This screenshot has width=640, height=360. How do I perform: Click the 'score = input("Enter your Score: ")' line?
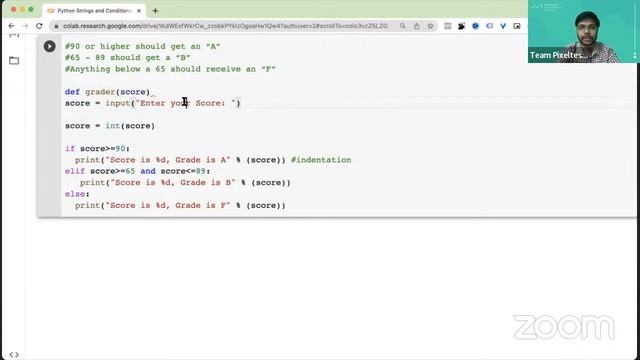point(153,103)
